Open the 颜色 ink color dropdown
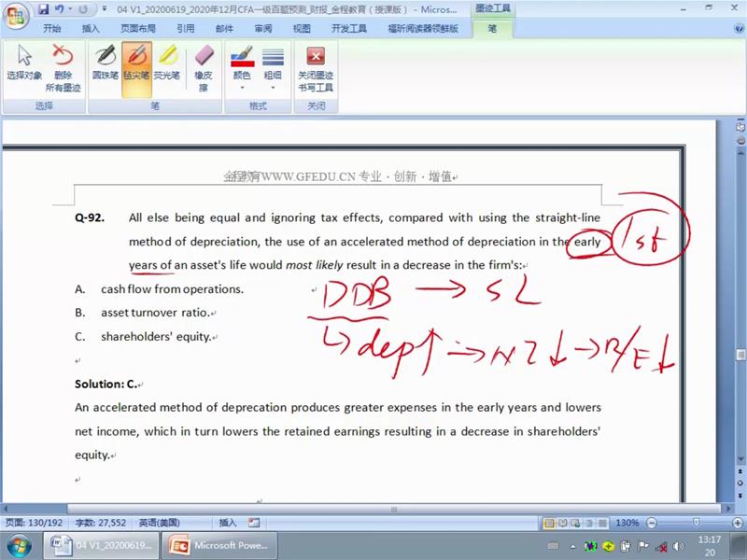747x560 pixels. point(242,67)
